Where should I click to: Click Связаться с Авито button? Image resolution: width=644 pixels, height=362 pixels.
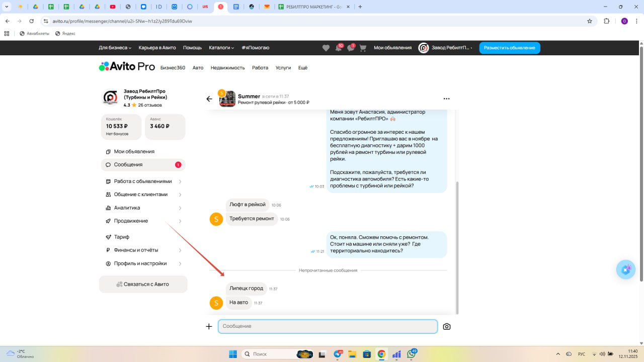pyautogui.click(x=143, y=284)
